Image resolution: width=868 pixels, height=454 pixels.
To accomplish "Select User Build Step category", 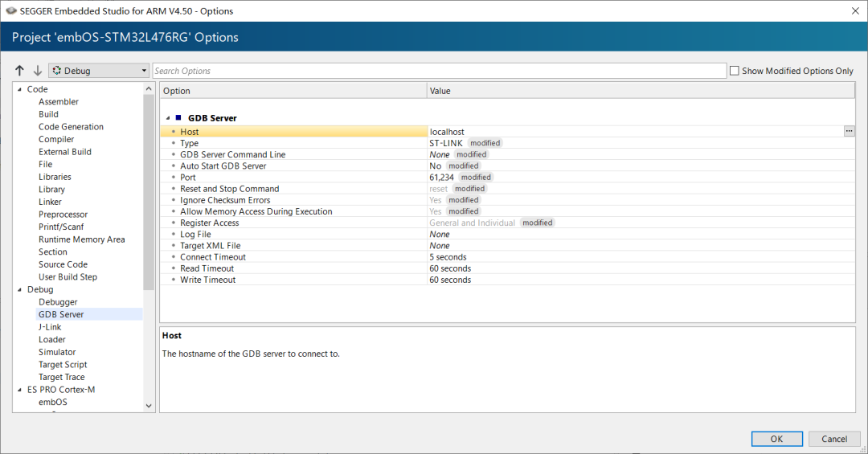I will 68,277.
